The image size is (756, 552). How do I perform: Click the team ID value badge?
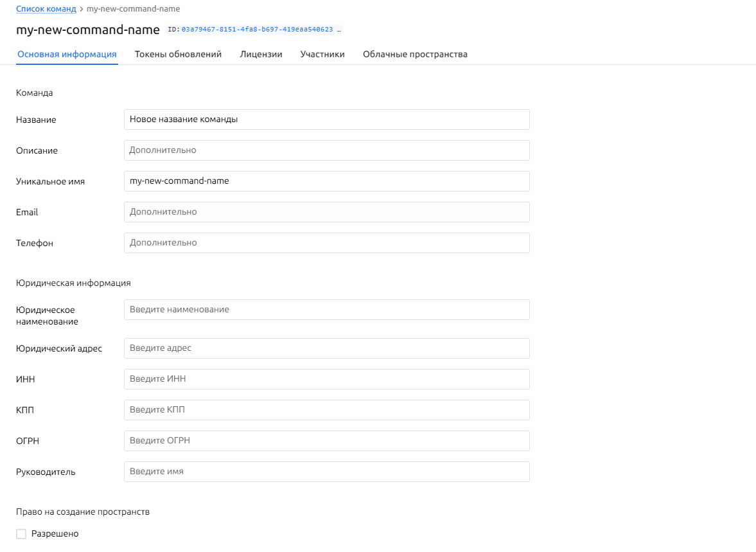point(257,30)
